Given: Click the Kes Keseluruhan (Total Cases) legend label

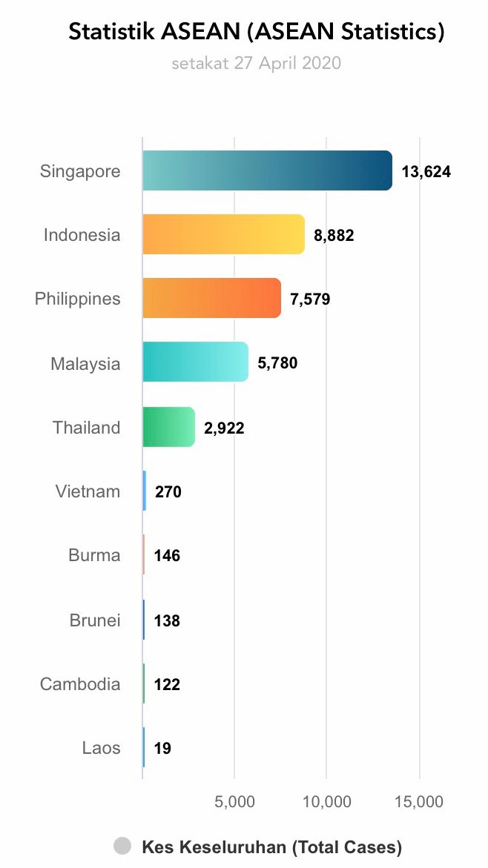Looking at the screenshot, I should click(x=271, y=847).
